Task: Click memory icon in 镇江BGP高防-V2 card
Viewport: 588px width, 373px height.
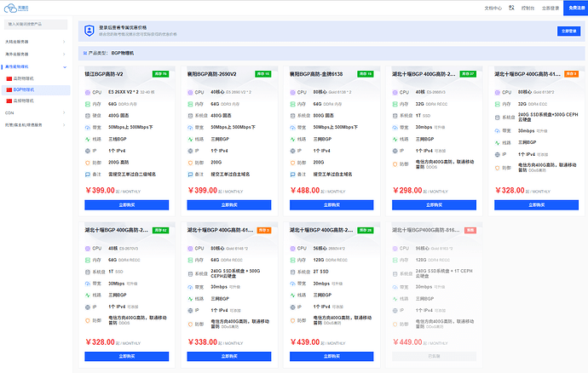Action: [88, 104]
